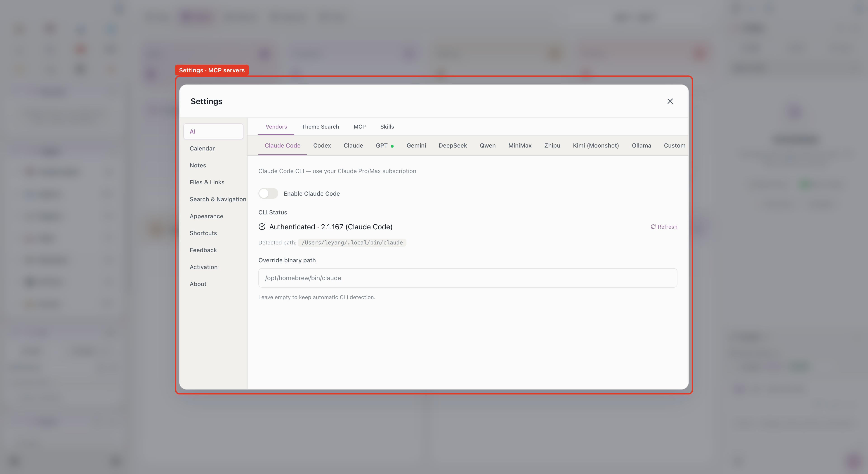Click the Override binary path field
Viewport: 868px width, 474px height.
(468, 278)
